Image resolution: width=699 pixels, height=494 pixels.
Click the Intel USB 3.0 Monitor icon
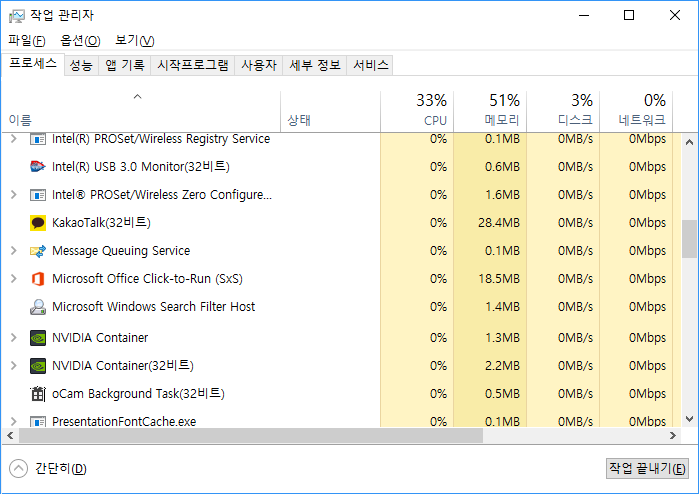[x=37, y=167]
